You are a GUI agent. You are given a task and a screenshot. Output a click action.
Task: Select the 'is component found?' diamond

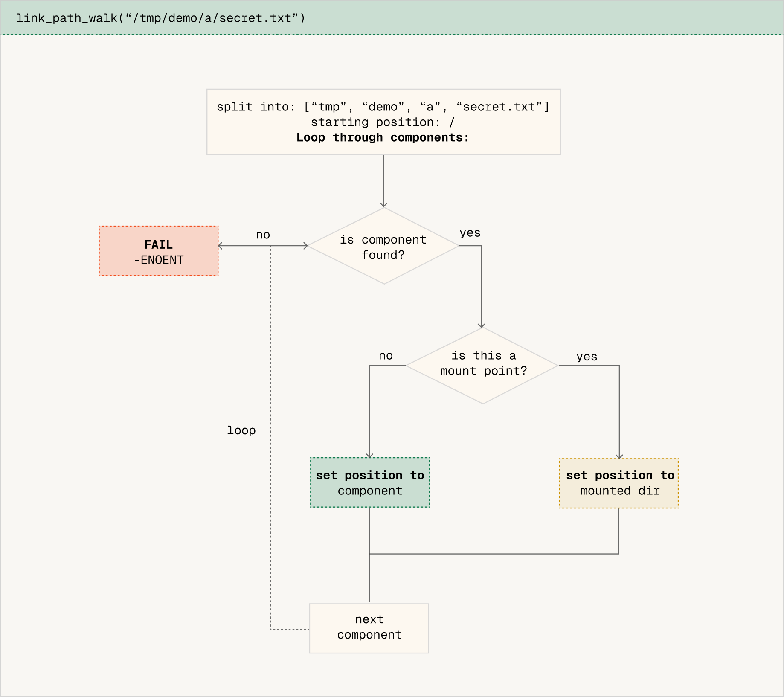(x=383, y=247)
